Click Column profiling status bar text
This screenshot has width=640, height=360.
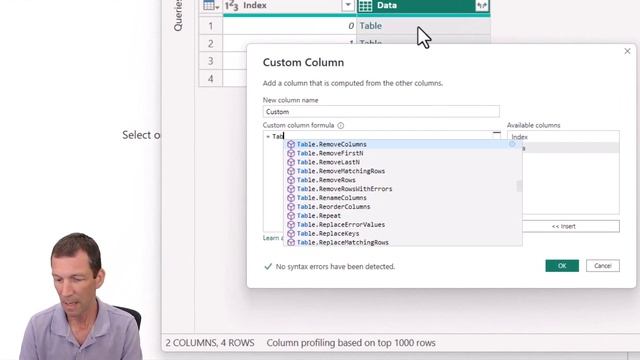tap(351, 343)
